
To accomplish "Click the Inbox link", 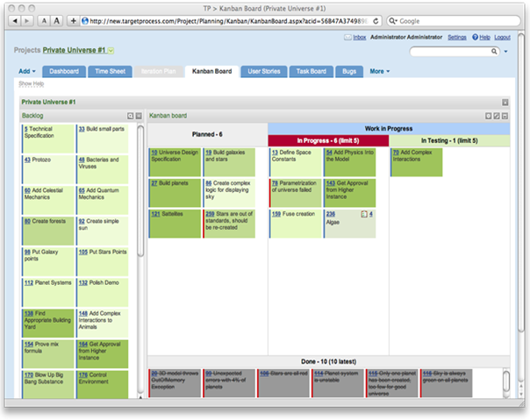I will click(x=360, y=37).
